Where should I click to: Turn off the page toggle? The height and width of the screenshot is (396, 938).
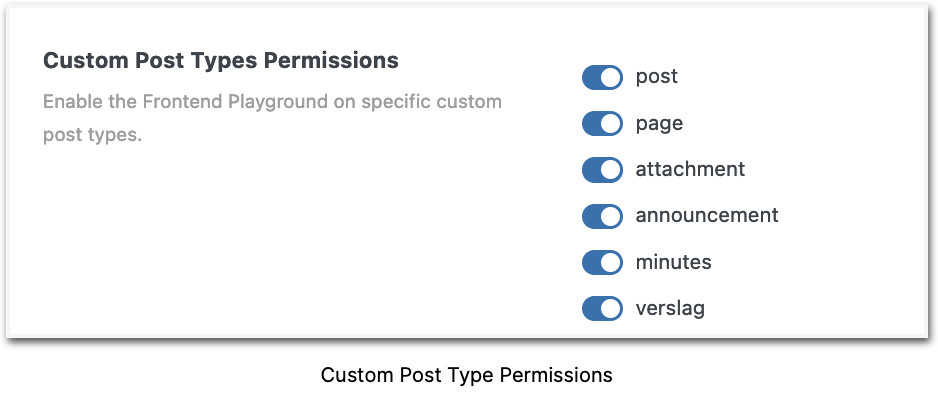pyautogui.click(x=602, y=124)
